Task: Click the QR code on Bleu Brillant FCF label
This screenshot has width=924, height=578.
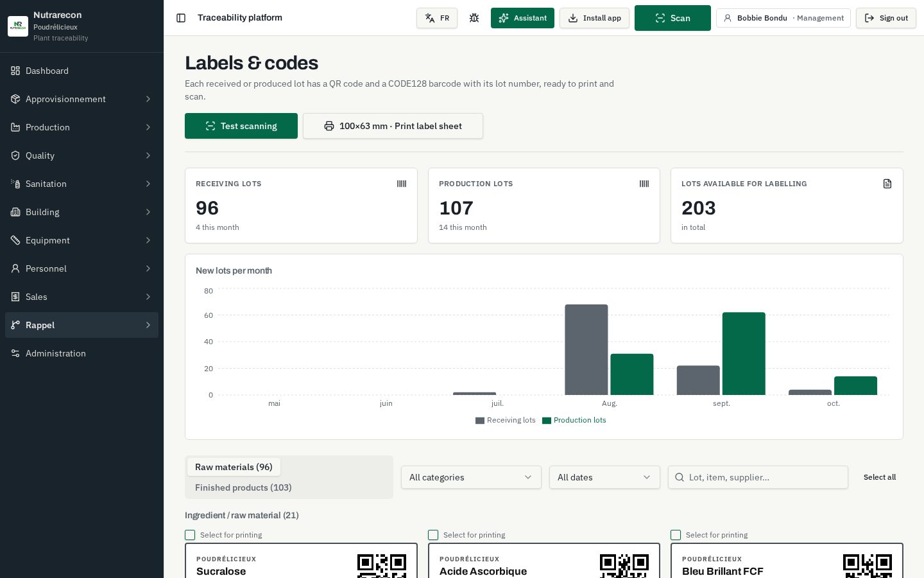Action: click(x=868, y=566)
